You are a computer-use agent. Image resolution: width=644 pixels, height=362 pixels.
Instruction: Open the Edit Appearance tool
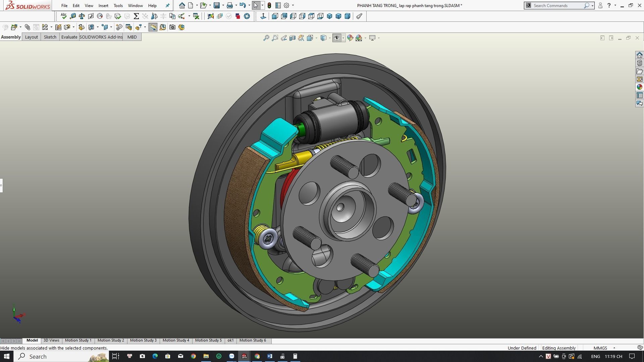(x=350, y=38)
